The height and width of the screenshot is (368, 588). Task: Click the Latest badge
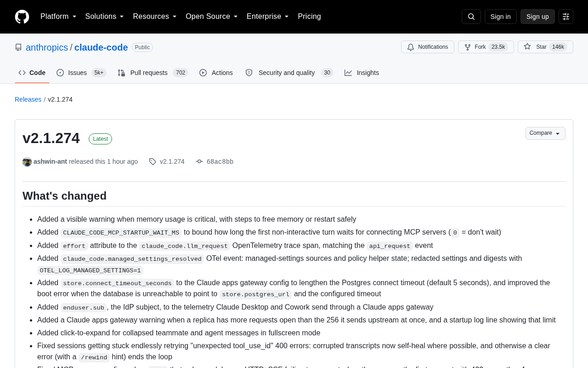[x=100, y=139]
